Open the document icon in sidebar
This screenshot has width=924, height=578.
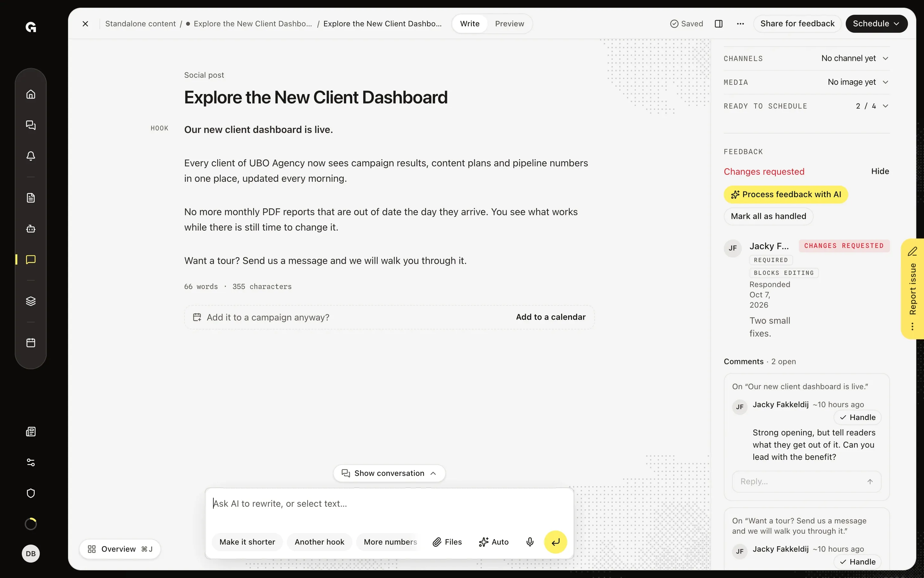30,197
